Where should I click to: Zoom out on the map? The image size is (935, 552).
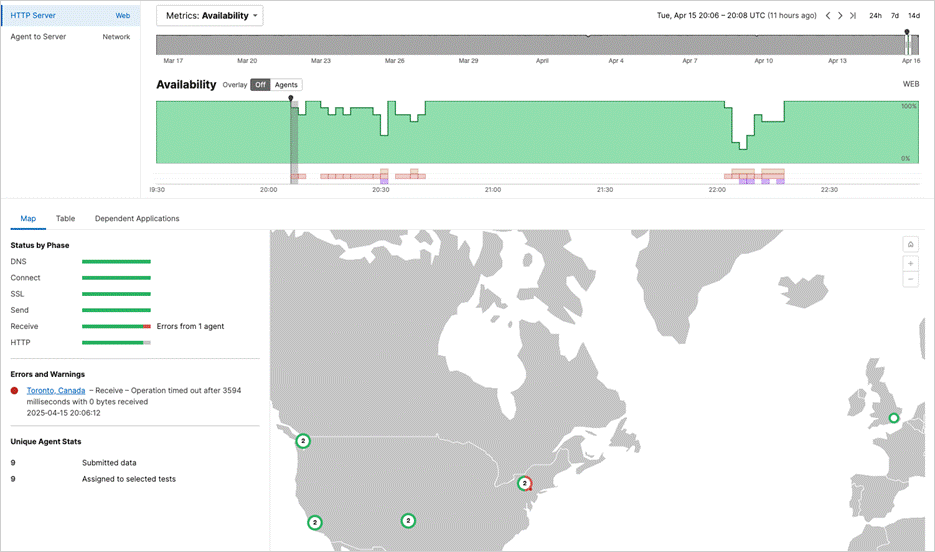point(910,280)
